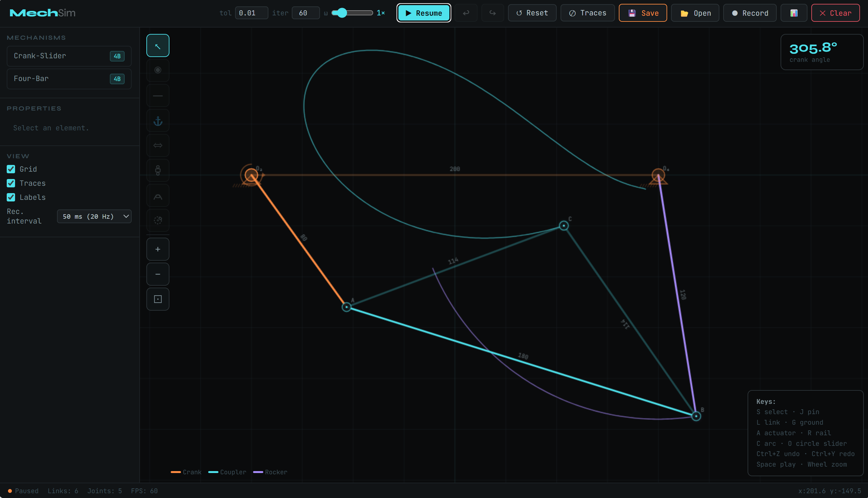Viewport: 868px width, 498px height.
Task: Click Reset to restart the simulation
Action: click(x=532, y=13)
